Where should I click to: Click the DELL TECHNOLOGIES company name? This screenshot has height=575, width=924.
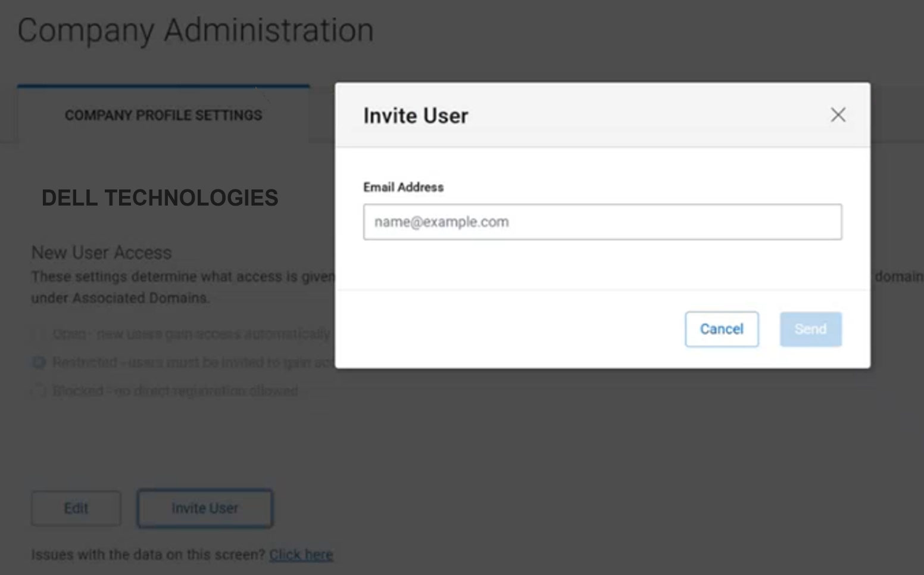[x=160, y=198]
